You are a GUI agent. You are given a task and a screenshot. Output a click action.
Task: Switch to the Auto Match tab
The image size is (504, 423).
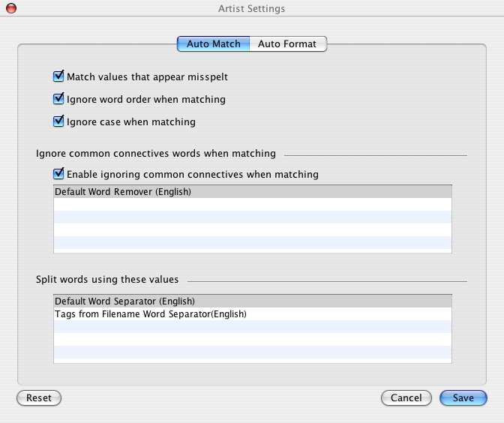(x=214, y=43)
